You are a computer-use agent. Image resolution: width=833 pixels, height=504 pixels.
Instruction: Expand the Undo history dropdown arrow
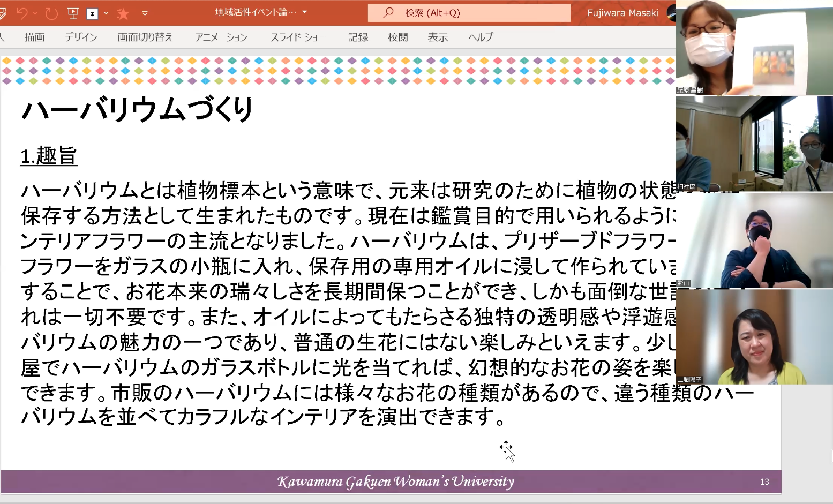click(x=35, y=13)
